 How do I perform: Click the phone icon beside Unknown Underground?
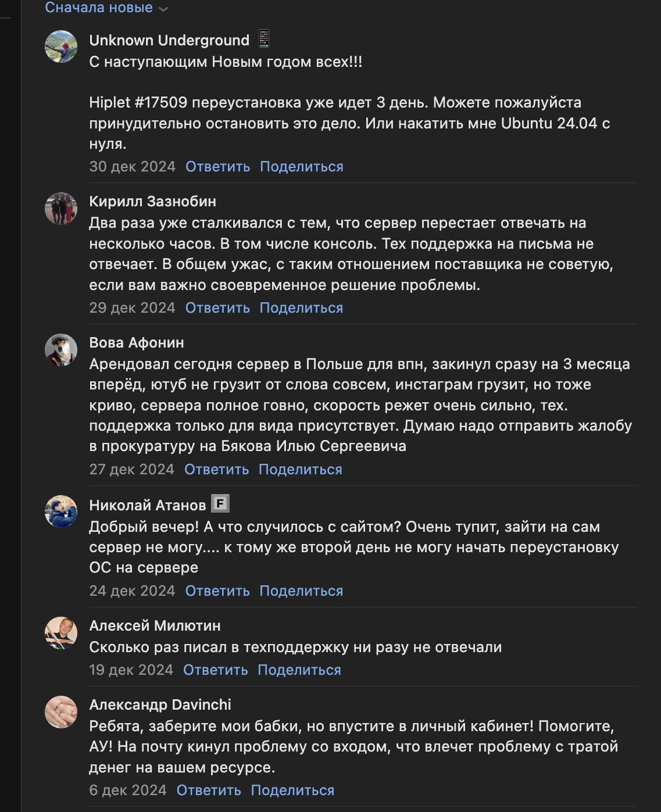[264, 39]
